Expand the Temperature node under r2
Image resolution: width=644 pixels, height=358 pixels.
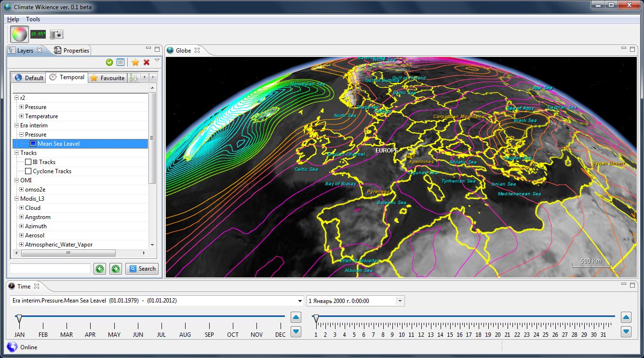[21, 116]
